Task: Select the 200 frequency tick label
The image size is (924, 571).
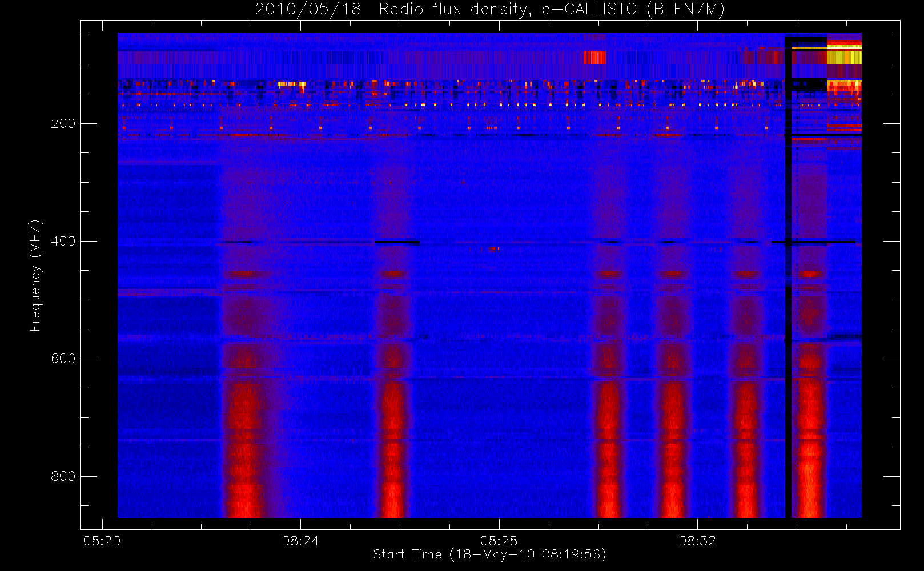Action: click(x=63, y=123)
